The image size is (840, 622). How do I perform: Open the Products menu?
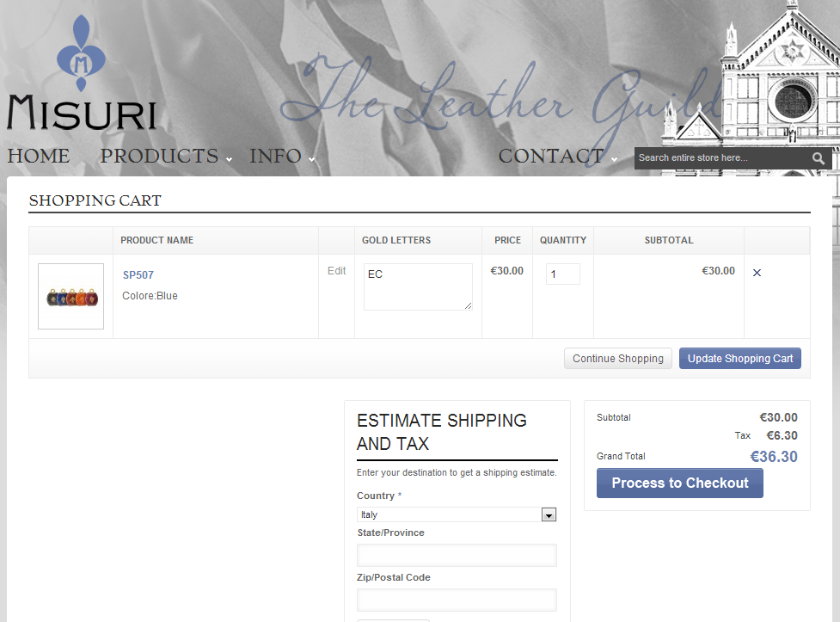point(160,156)
